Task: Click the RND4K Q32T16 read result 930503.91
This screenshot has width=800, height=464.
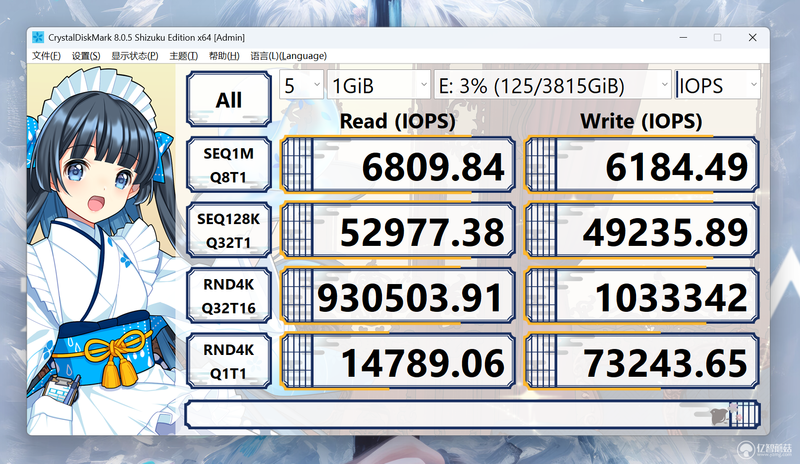Action: 397,296
